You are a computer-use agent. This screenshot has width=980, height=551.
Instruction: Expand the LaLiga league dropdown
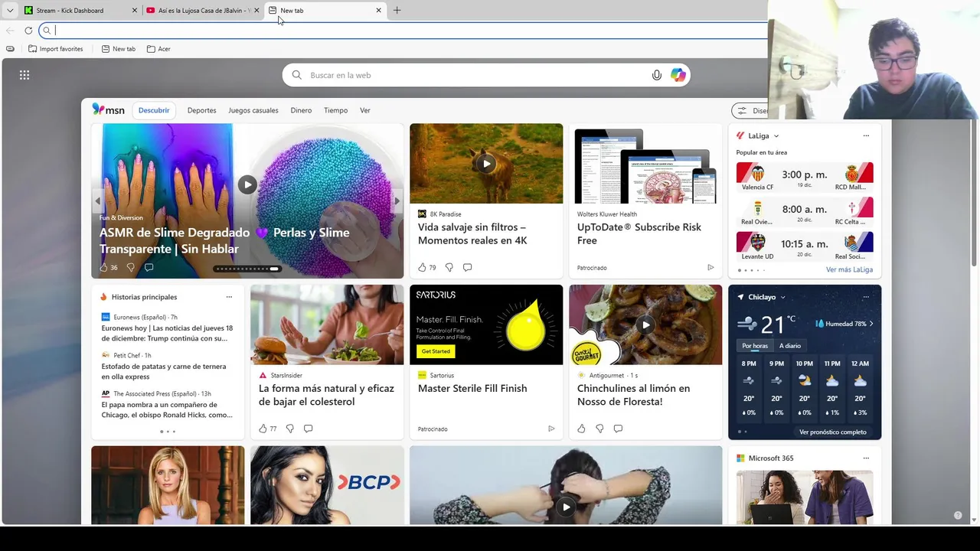776,136
